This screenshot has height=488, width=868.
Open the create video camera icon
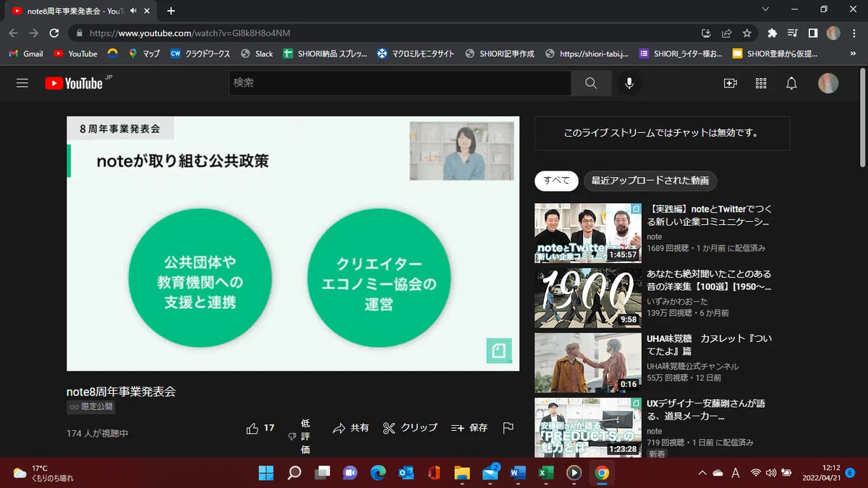tap(731, 83)
